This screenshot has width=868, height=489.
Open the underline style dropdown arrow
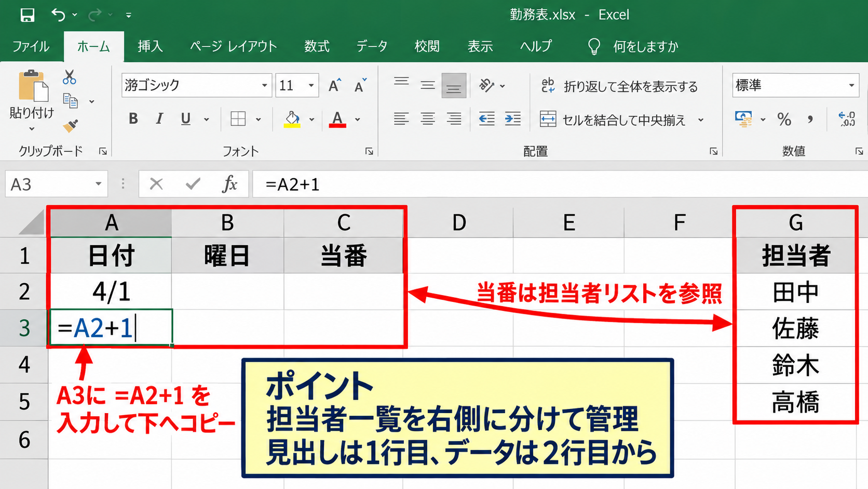[207, 120]
